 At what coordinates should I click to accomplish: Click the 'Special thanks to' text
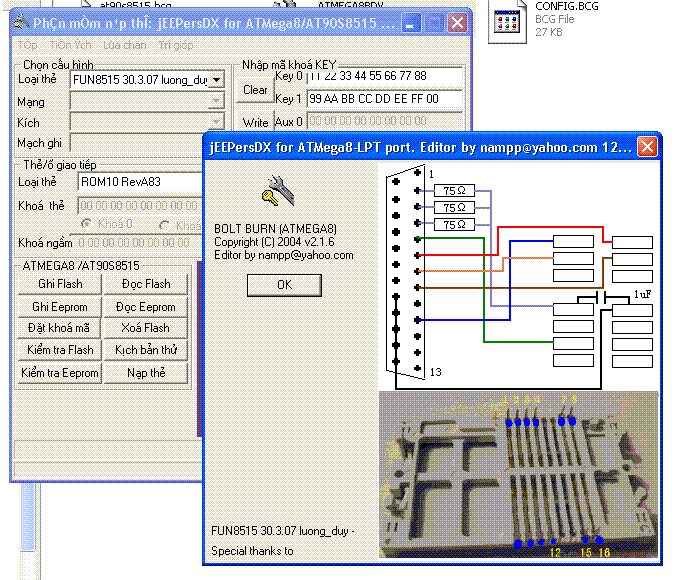pyautogui.click(x=252, y=551)
